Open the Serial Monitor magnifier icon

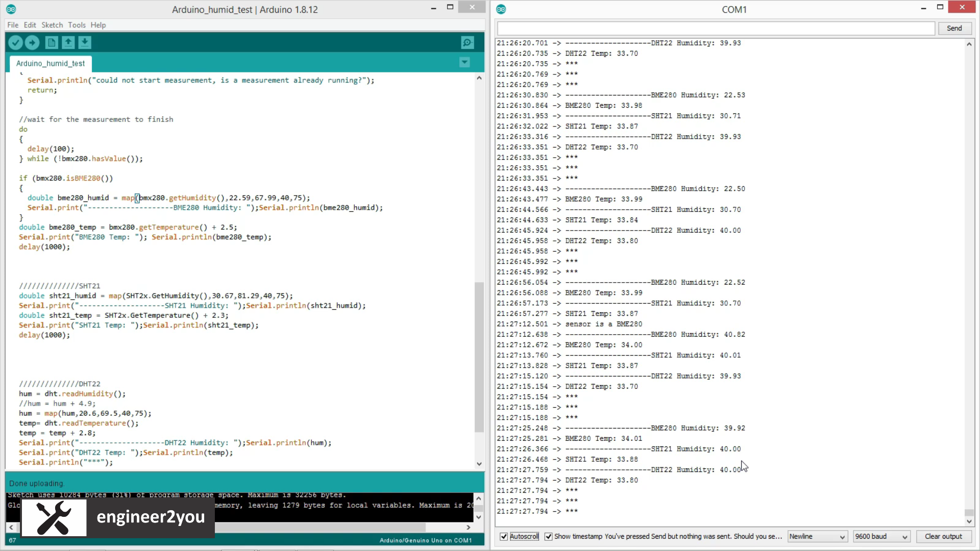point(467,43)
